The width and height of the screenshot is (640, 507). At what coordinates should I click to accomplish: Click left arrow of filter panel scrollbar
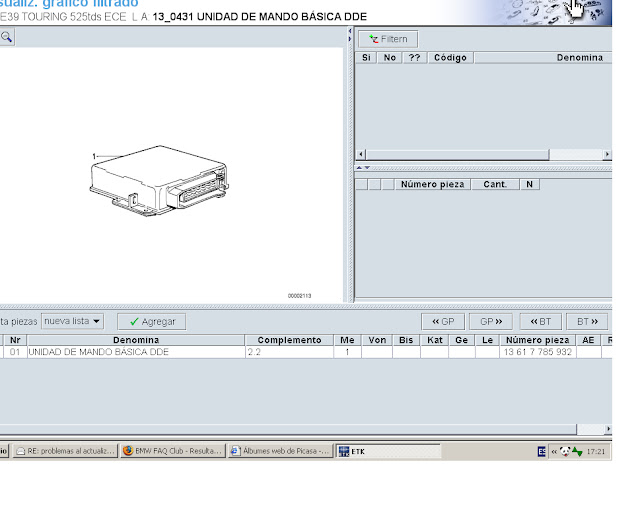(x=361, y=154)
